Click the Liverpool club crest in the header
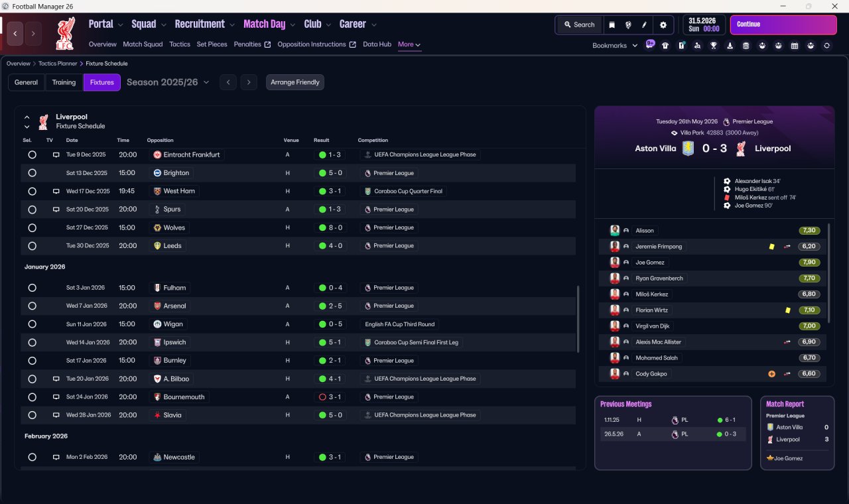Image resolution: width=849 pixels, height=504 pixels. (64, 34)
